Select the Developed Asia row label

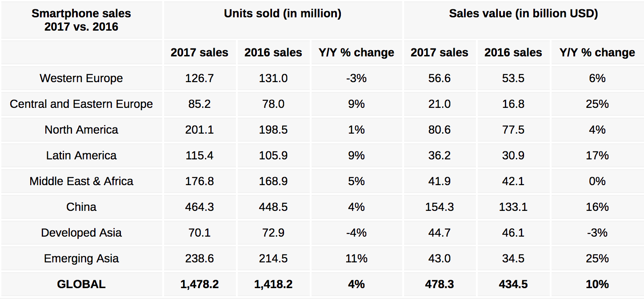(x=81, y=233)
